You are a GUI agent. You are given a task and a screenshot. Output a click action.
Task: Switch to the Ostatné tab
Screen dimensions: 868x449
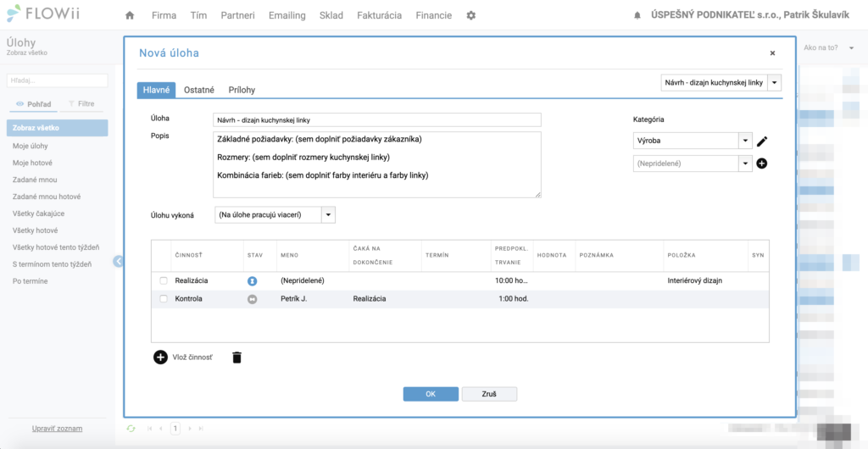(x=199, y=90)
